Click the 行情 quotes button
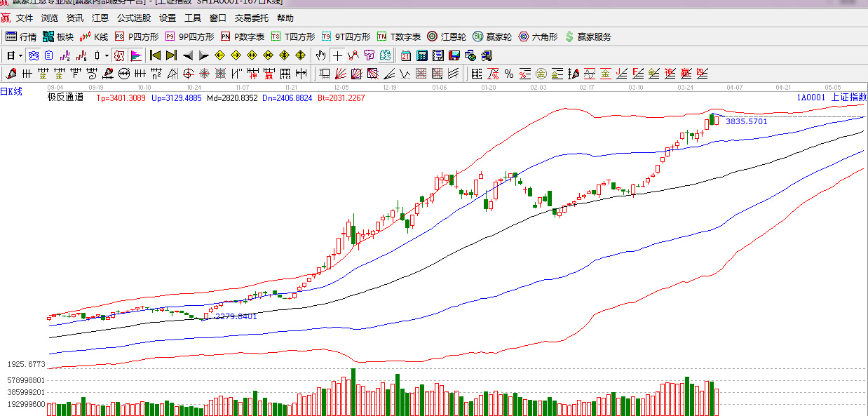The height and width of the screenshot is (416, 868). coord(21,36)
